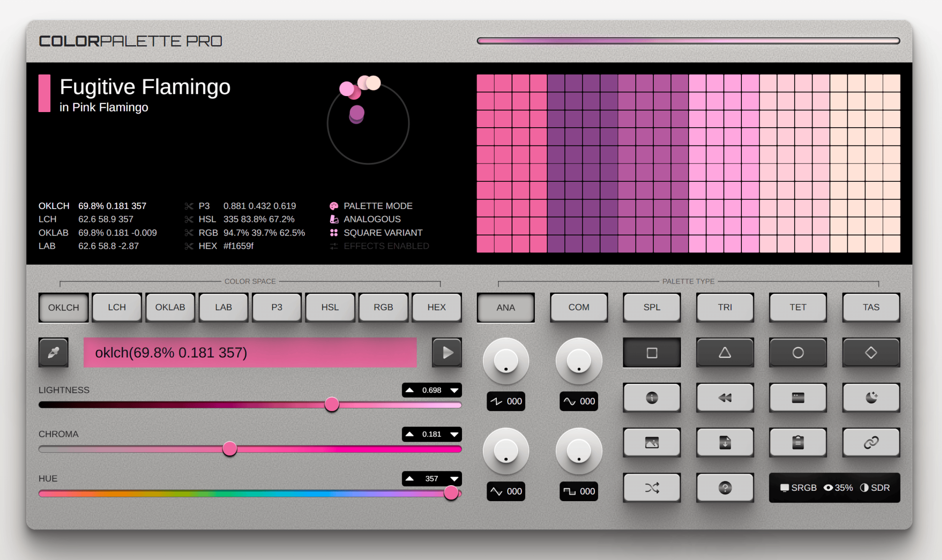
Task: Open the Lightness value dropdown
Action: coord(454,390)
